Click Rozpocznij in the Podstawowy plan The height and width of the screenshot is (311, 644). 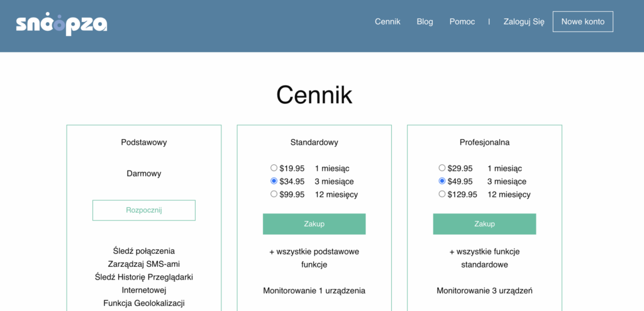(x=144, y=210)
